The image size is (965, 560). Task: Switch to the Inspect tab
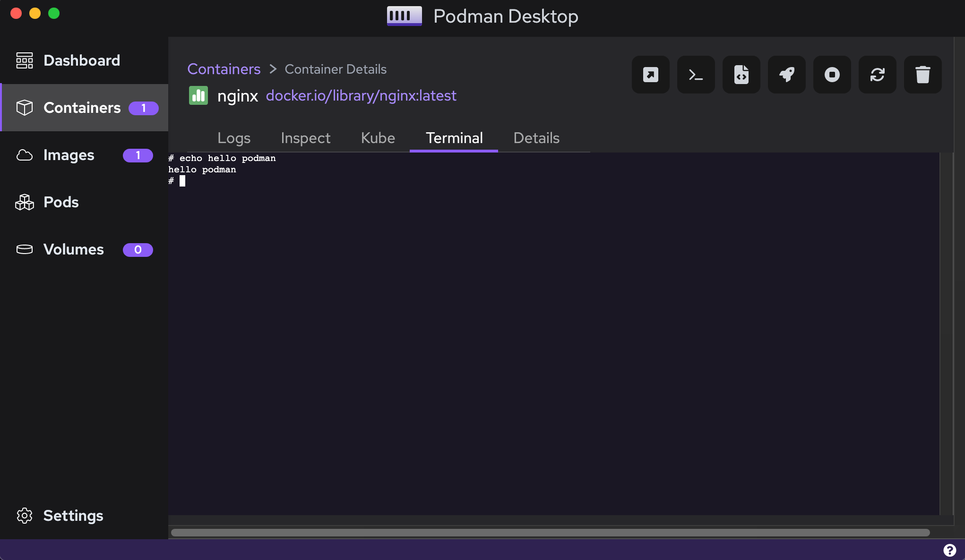[x=305, y=138]
